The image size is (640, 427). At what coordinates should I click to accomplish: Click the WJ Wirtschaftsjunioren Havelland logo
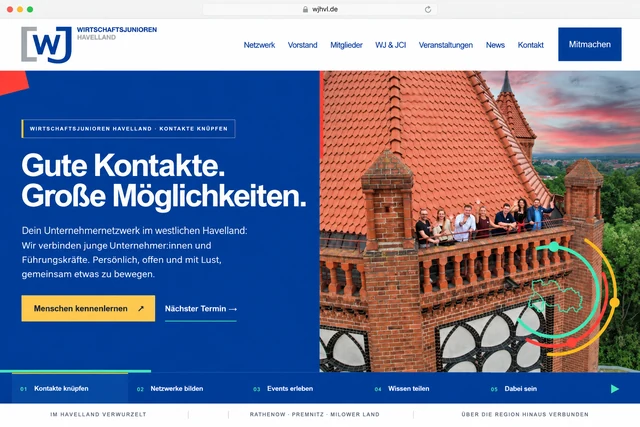89,44
